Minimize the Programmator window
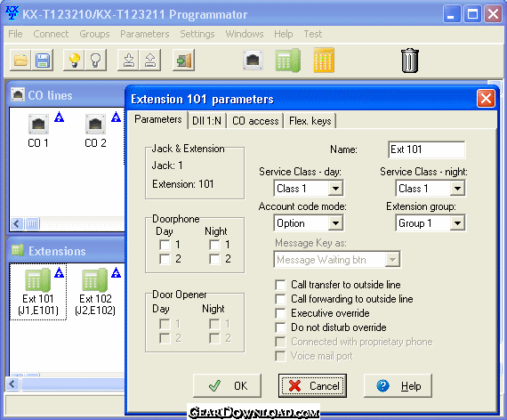The height and width of the screenshot is (420, 507). (452, 14)
